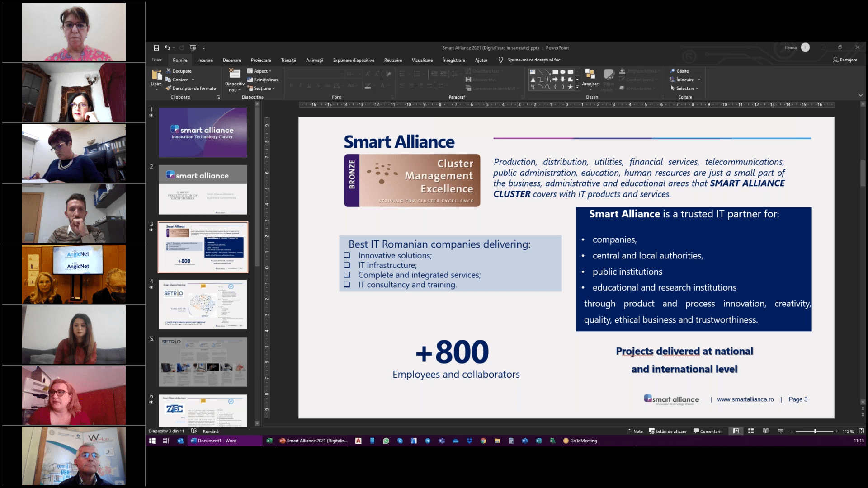Screen dimensions: 868x488
Task: Collapse the ribbon with chevron
Action: pos(860,95)
